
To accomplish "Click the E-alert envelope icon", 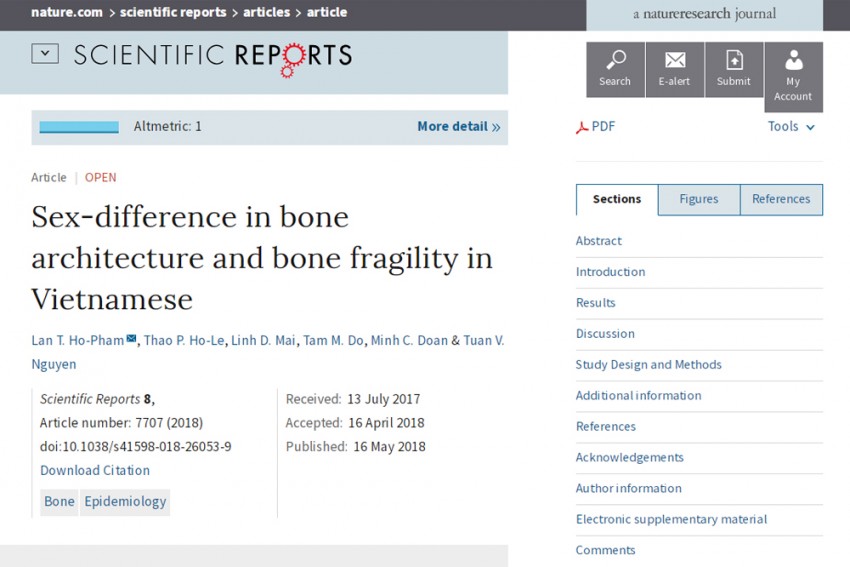I will 675,60.
